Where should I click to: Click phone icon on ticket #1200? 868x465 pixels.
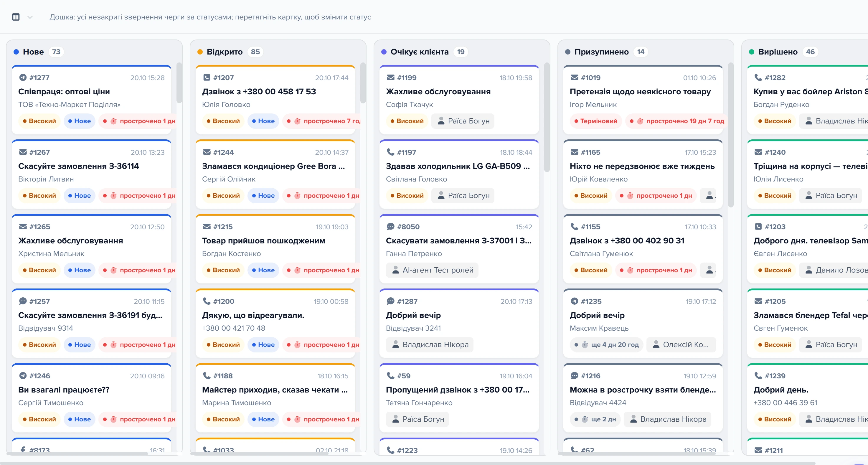(x=207, y=301)
